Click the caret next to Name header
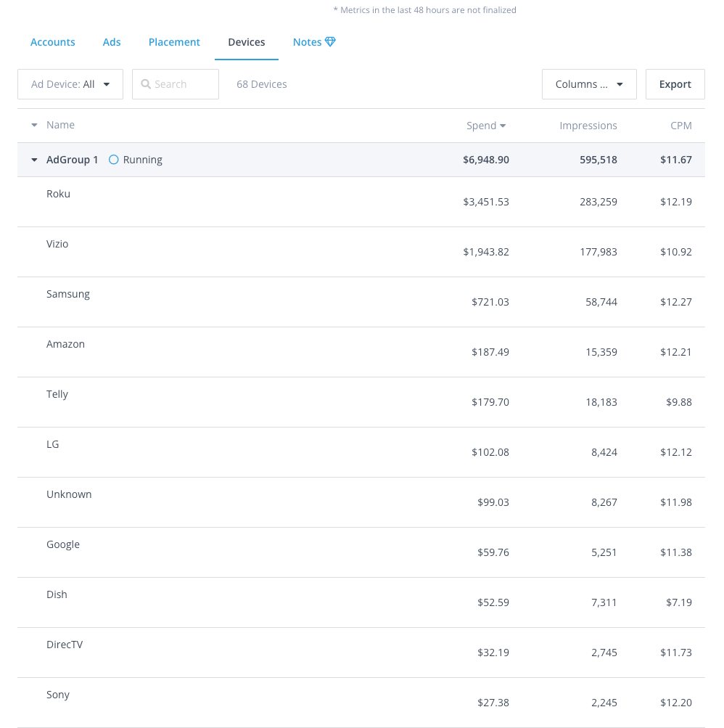 (x=34, y=126)
